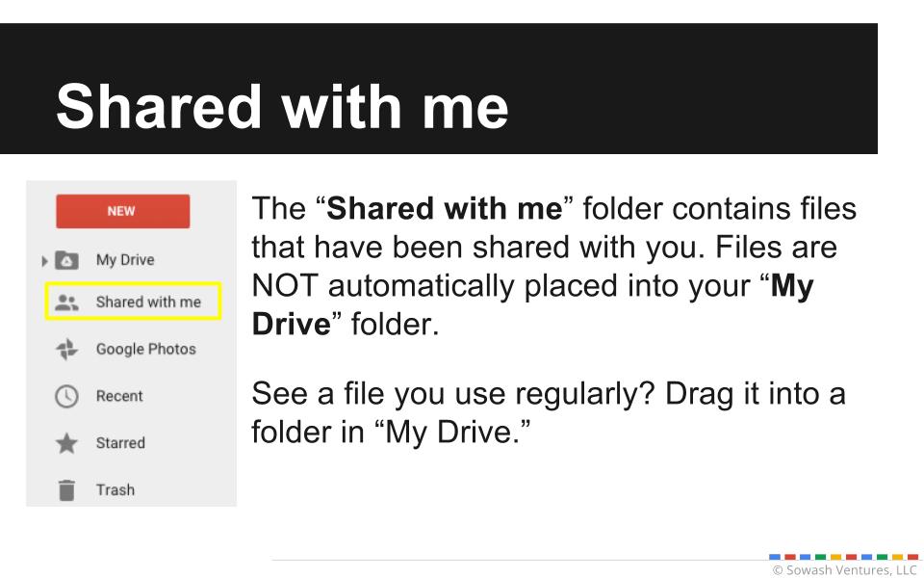924x578 pixels.
Task: Click the Trash bin icon
Action: point(66,489)
